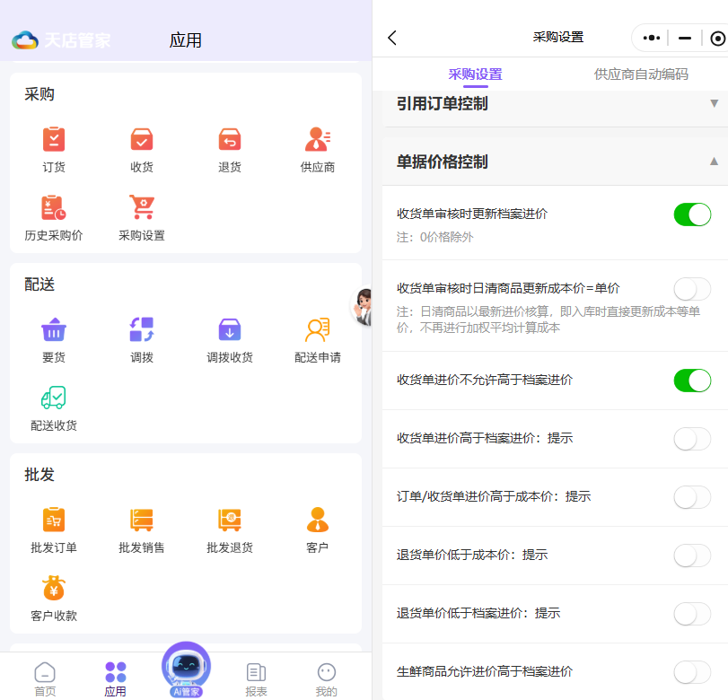Disable 收货单审核时更新档案进价 toggle

692,214
